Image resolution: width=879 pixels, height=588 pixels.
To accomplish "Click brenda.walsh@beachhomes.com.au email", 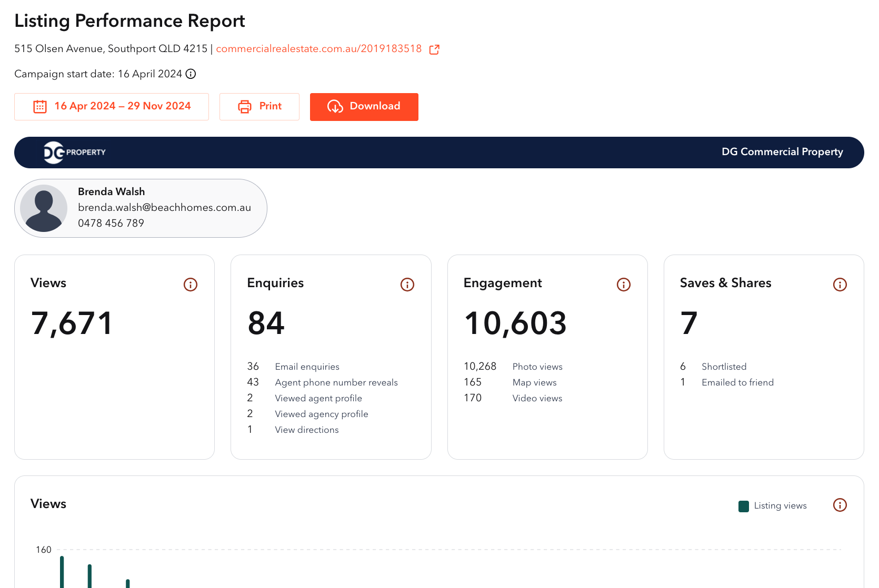I will tap(164, 208).
